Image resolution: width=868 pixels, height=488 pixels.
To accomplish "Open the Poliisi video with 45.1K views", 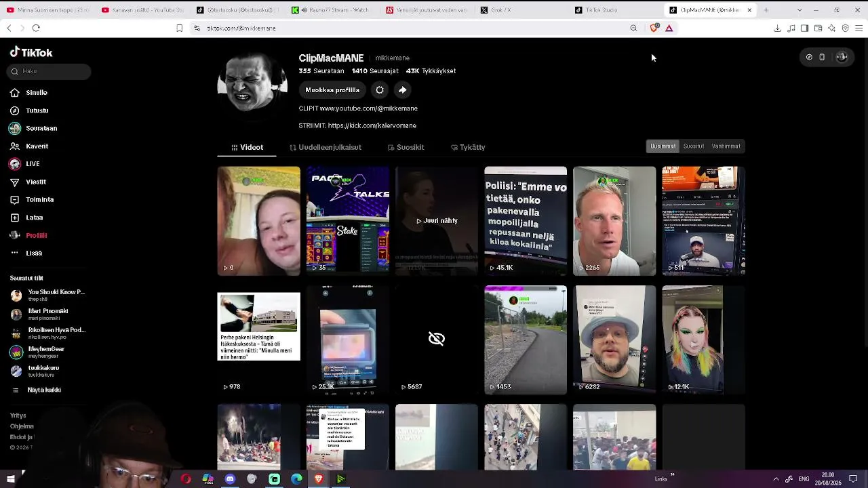I will (x=526, y=221).
